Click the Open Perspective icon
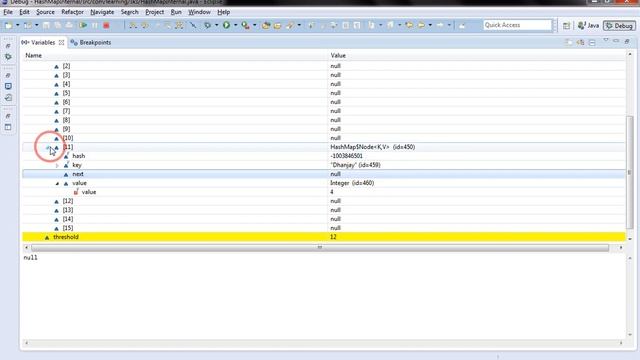 pos(567,26)
